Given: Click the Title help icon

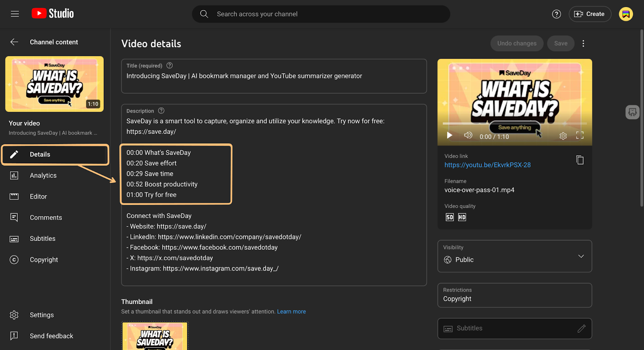Looking at the screenshot, I should tap(169, 66).
